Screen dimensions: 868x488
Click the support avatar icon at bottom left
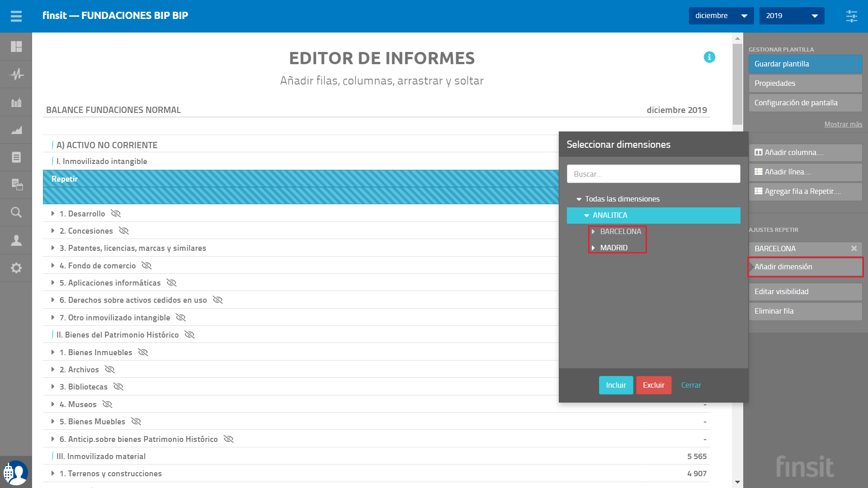point(16,473)
